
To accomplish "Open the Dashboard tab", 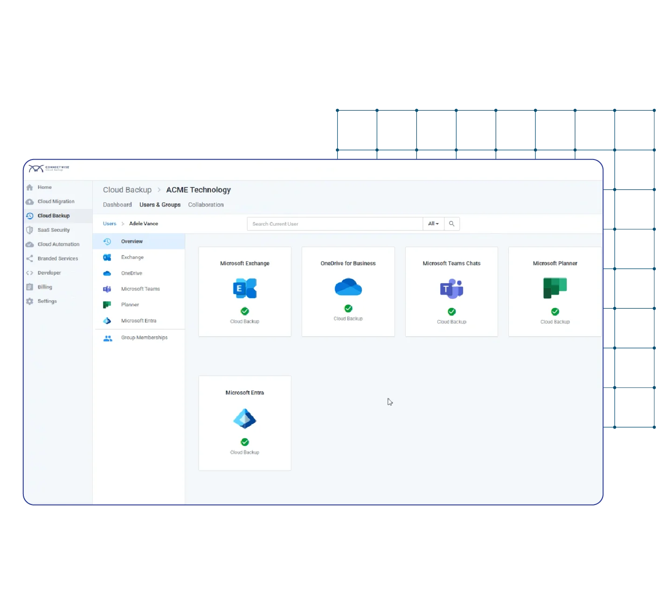I will click(118, 205).
